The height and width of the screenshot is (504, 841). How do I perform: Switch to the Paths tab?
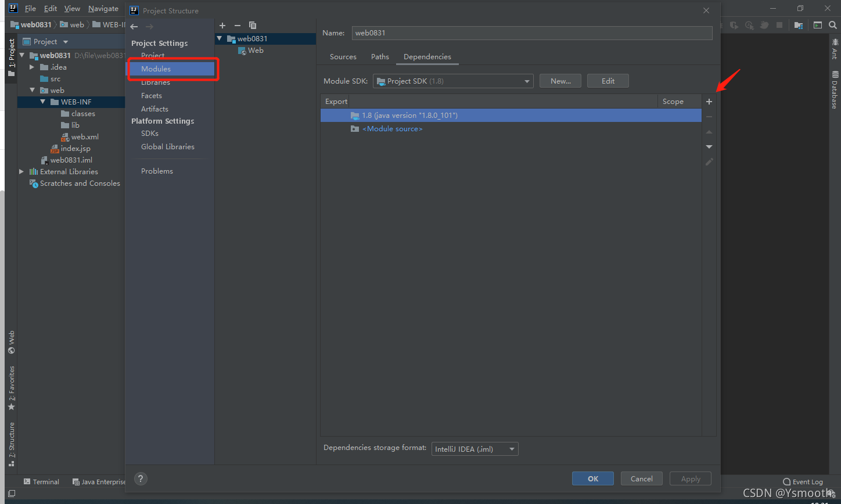pos(380,57)
